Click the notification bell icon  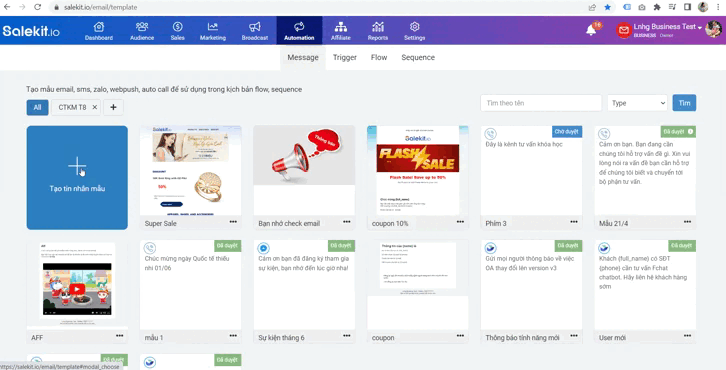[591, 30]
